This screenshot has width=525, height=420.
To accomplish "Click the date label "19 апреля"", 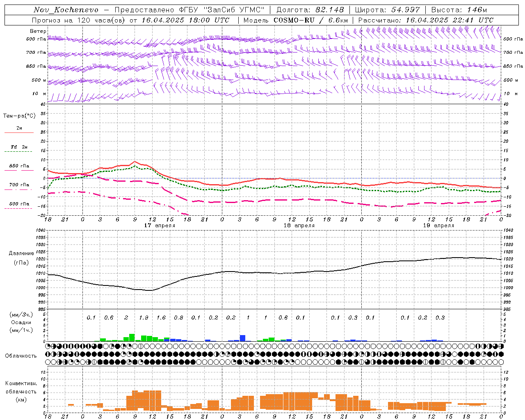I will [438, 225].
